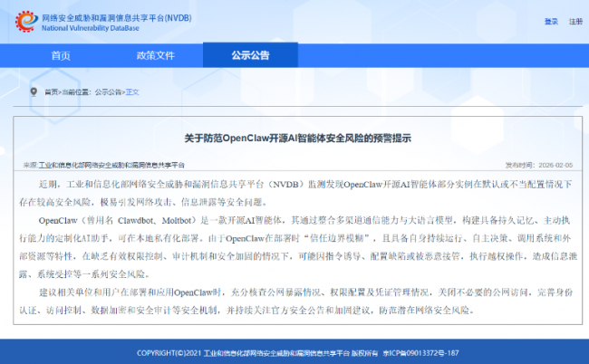Select the 公示公告 navigation tab

[x=250, y=55]
